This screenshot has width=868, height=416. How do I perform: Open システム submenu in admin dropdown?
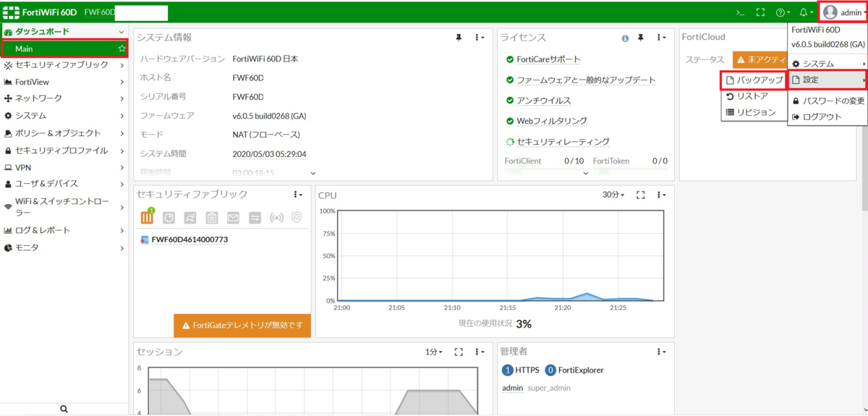[x=827, y=64]
